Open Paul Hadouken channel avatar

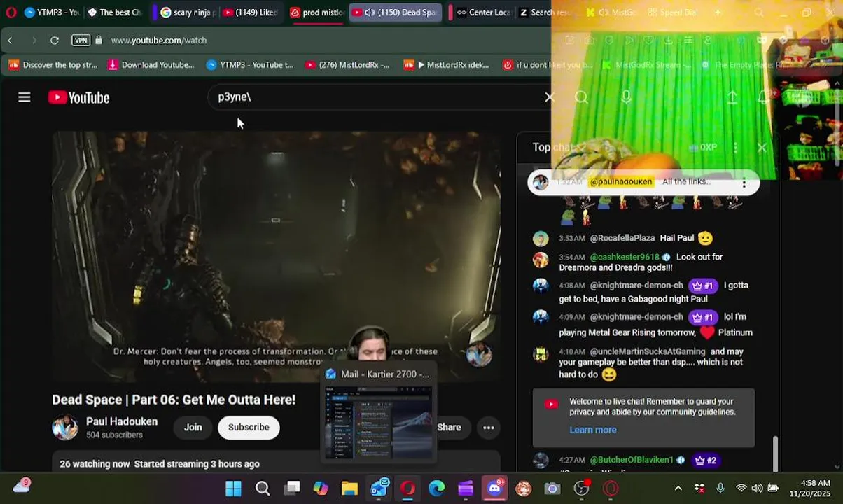(x=65, y=427)
